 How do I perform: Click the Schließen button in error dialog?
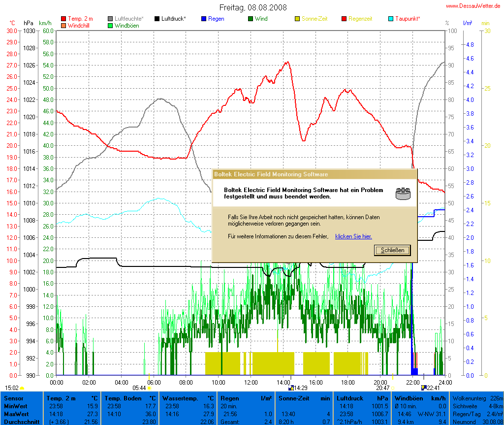coord(392,250)
